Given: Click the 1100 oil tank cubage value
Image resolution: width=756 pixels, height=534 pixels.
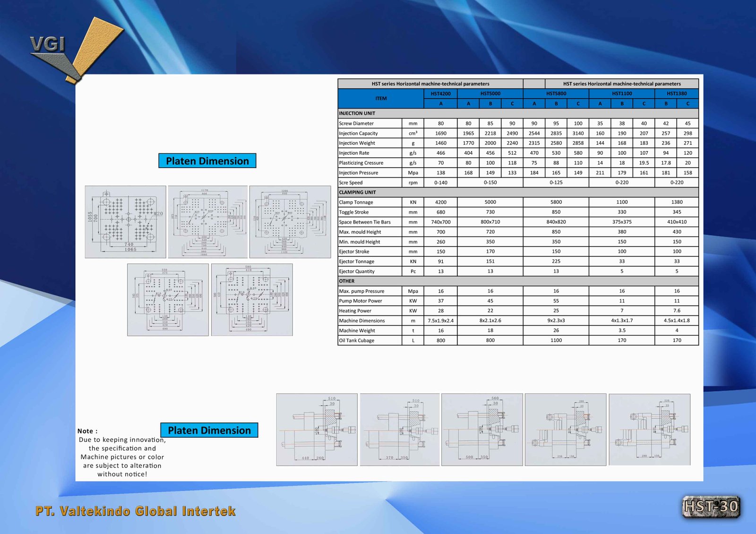Looking at the screenshot, I should point(556,340).
